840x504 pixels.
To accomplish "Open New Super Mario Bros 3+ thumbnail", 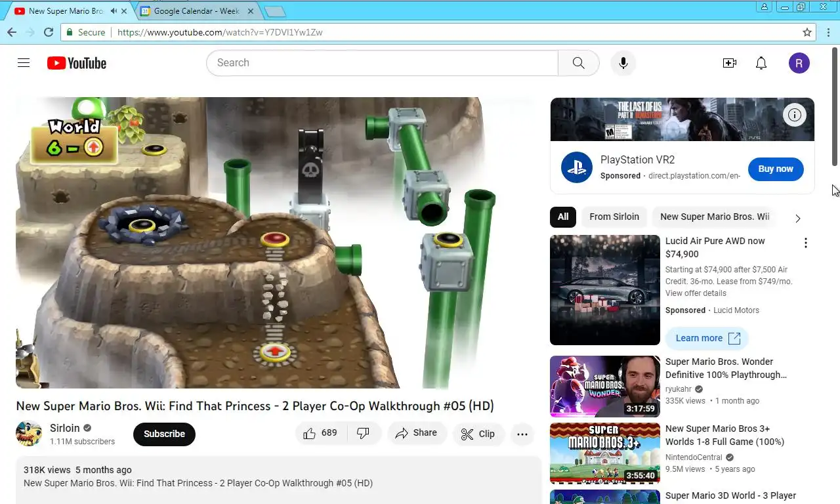I will coord(605,453).
